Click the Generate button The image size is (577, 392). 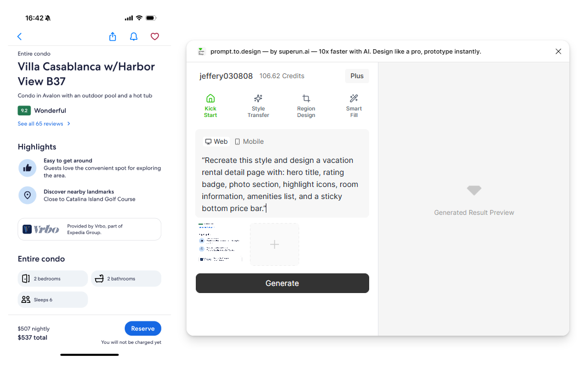coord(282,283)
